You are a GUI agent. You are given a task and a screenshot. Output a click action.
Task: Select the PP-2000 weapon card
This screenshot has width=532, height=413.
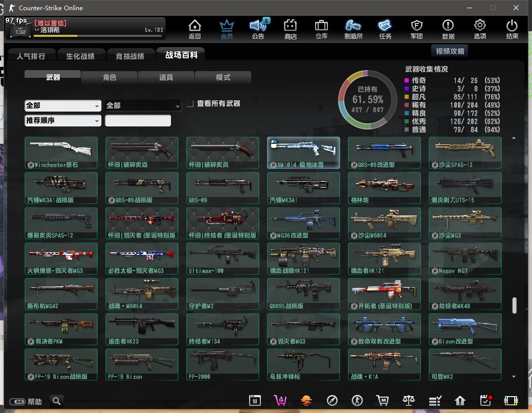pyautogui.click(x=223, y=364)
